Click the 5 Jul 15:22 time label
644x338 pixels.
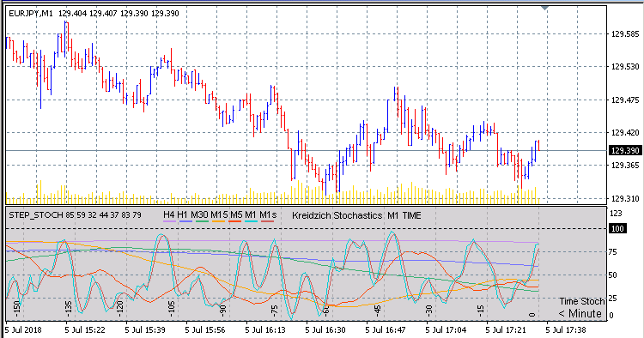click(85, 329)
